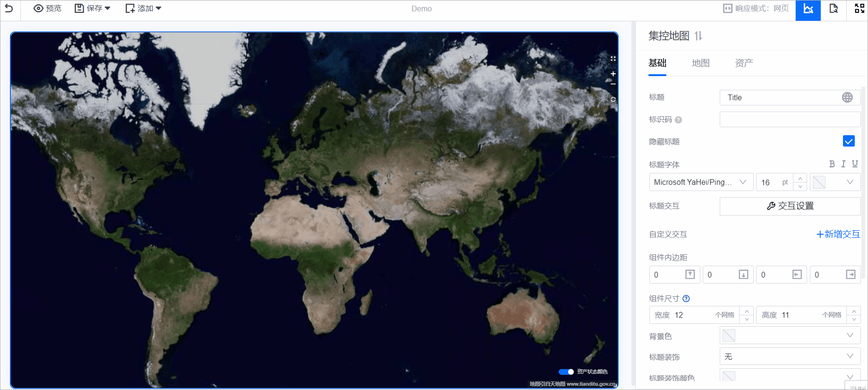Zoom in on the map
868x390 pixels.
pyautogui.click(x=613, y=74)
